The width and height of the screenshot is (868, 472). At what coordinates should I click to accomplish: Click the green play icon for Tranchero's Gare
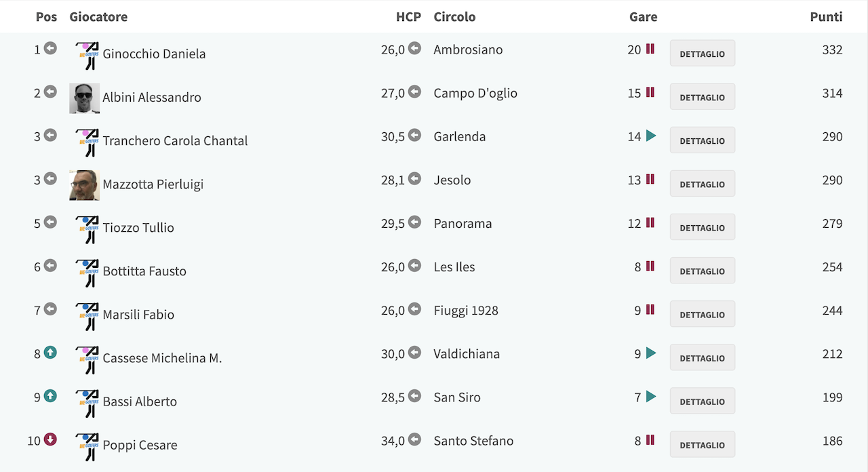[x=651, y=136]
